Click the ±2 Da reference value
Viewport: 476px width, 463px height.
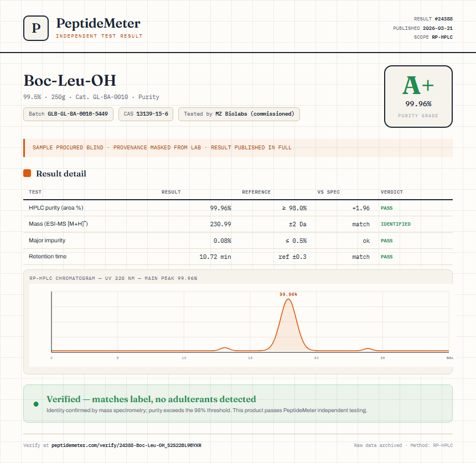coord(298,224)
